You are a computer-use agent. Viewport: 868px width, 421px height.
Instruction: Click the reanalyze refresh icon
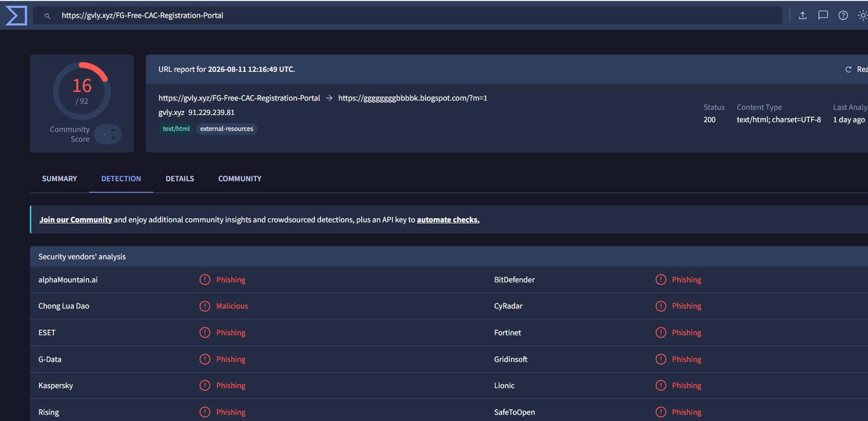pos(849,69)
